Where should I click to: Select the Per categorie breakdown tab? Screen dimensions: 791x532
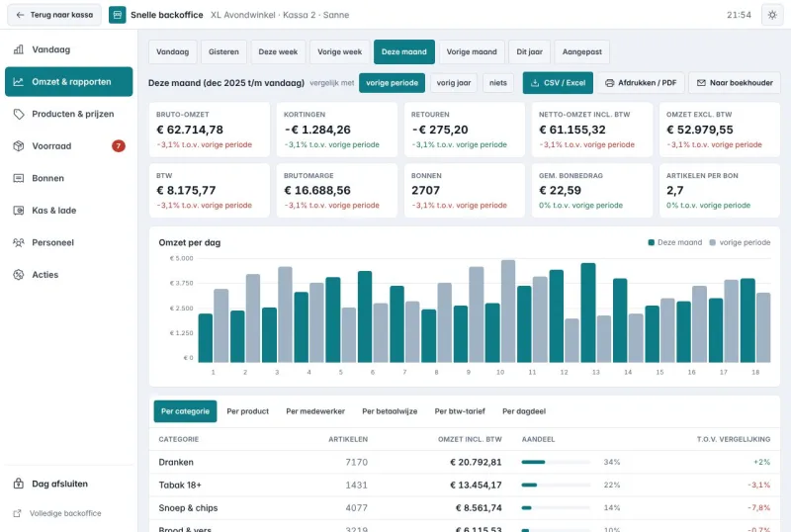tap(185, 411)
